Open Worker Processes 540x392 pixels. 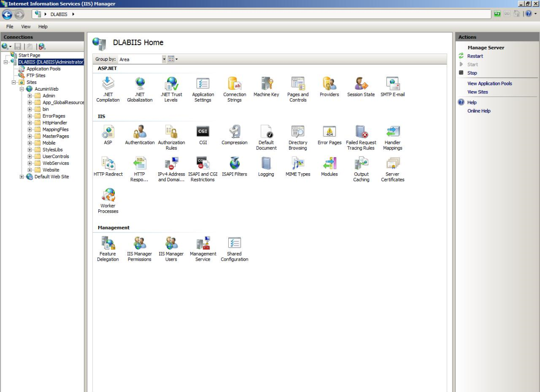point(108,200)
